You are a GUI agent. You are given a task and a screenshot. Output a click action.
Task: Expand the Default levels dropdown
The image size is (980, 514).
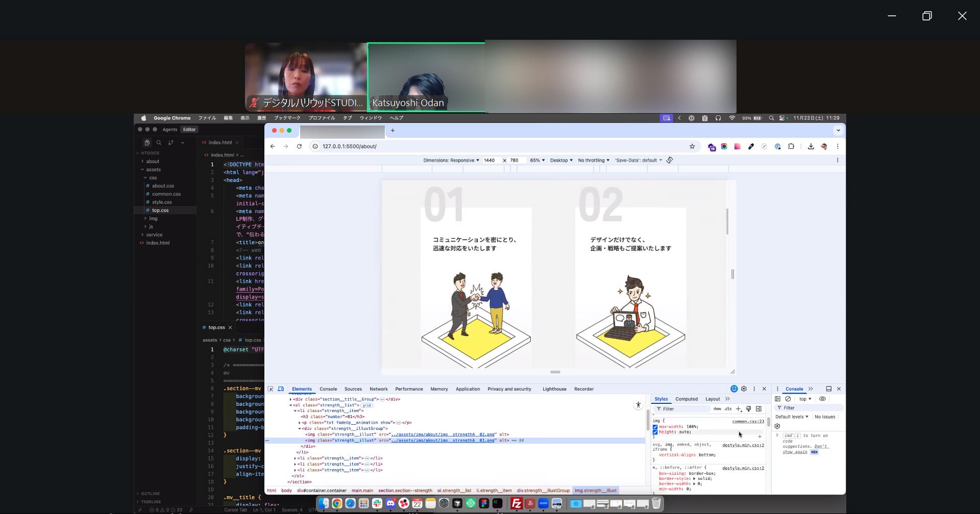[792, 417]
